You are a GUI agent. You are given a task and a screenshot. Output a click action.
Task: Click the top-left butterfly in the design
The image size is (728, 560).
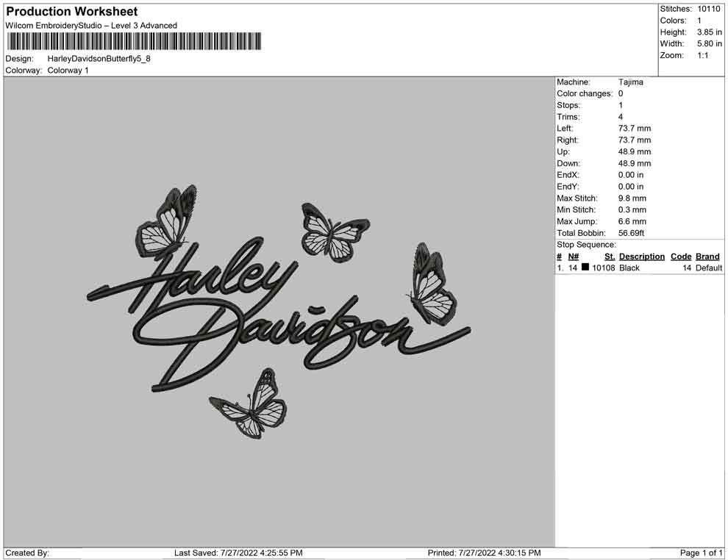[x=166, y=221]
